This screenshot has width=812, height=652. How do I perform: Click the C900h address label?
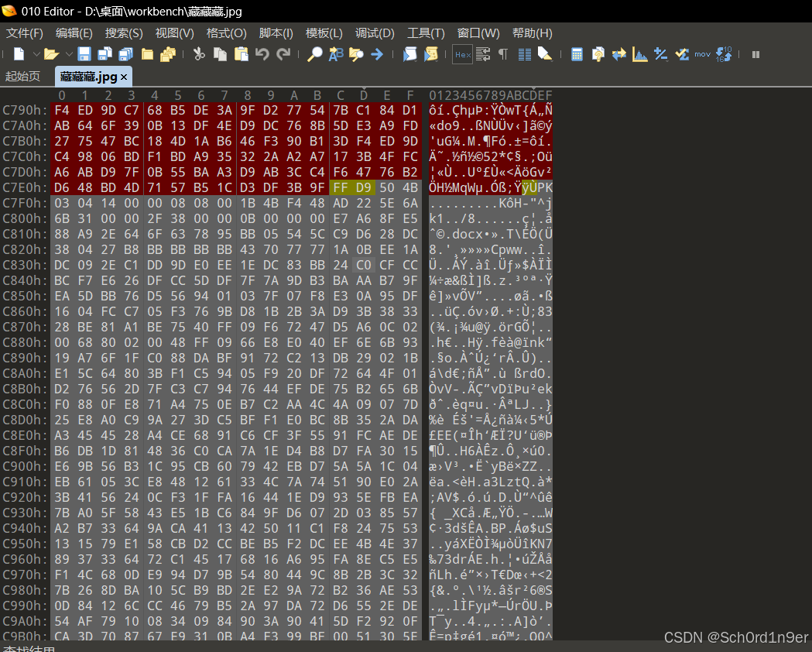pyautogui.click(x=25, y=466)
